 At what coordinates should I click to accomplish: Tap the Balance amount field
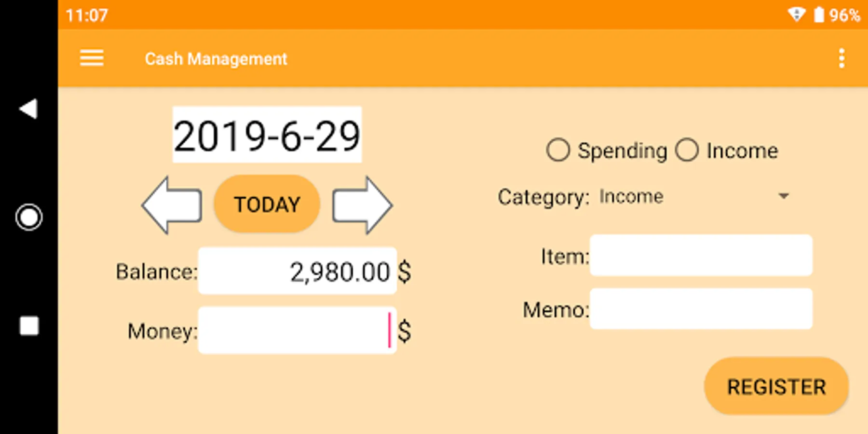click(297, 271)
